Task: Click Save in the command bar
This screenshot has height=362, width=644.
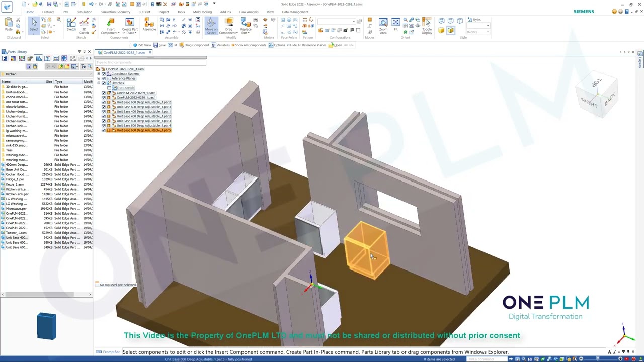Action: point(159,45)
